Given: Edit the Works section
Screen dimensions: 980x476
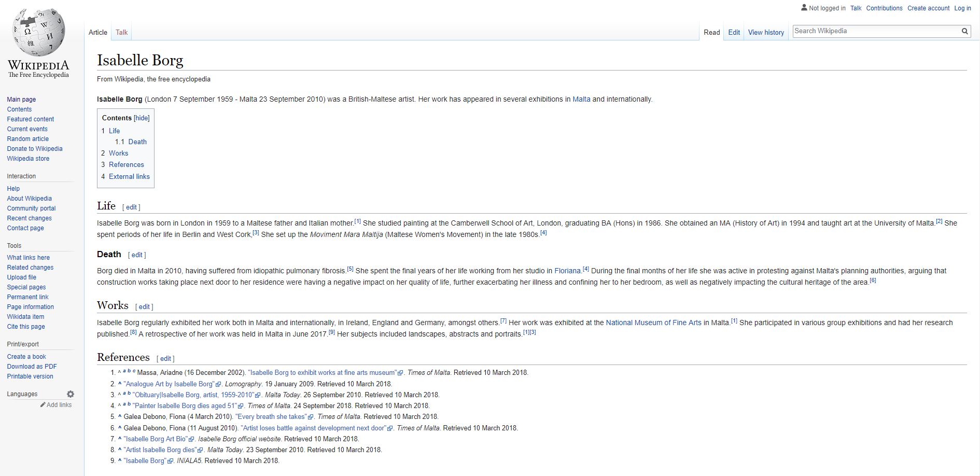Looking at the screenshot, I should (144, 307).
